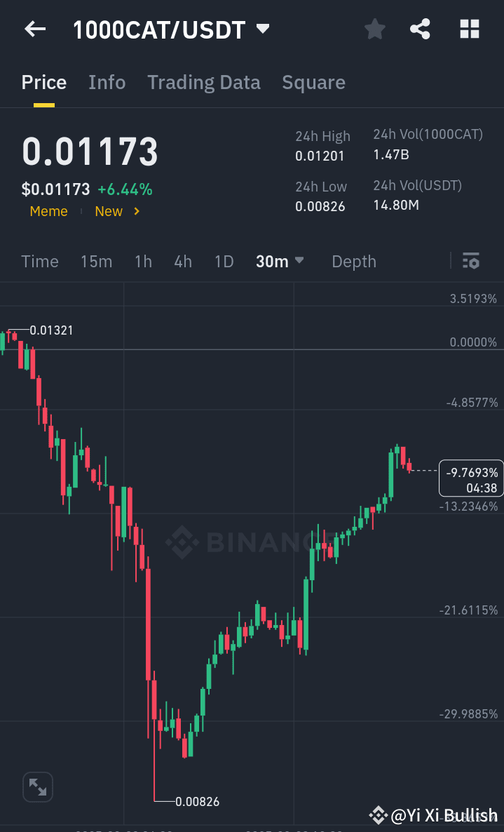This screenshot has width=504, height=832.
Task: Tap the 24h High value 0.01201
Action: tap(321, 156)
